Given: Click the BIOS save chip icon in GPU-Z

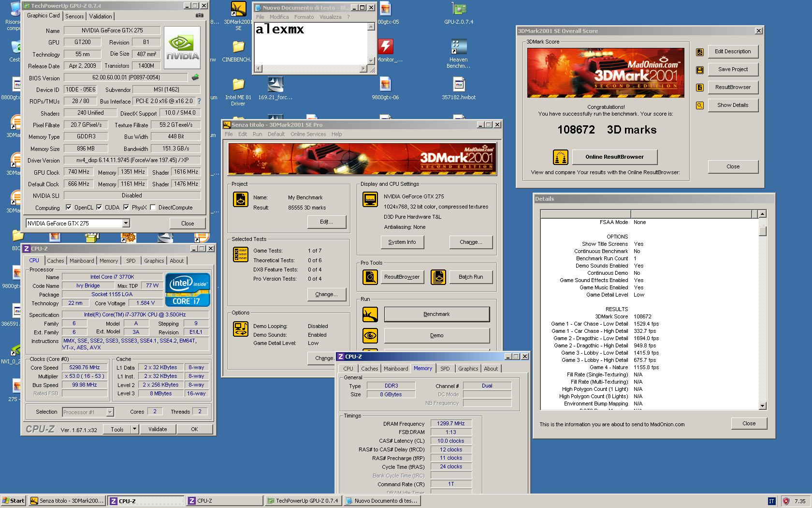Looking at the screenshot, I should 195,77.
